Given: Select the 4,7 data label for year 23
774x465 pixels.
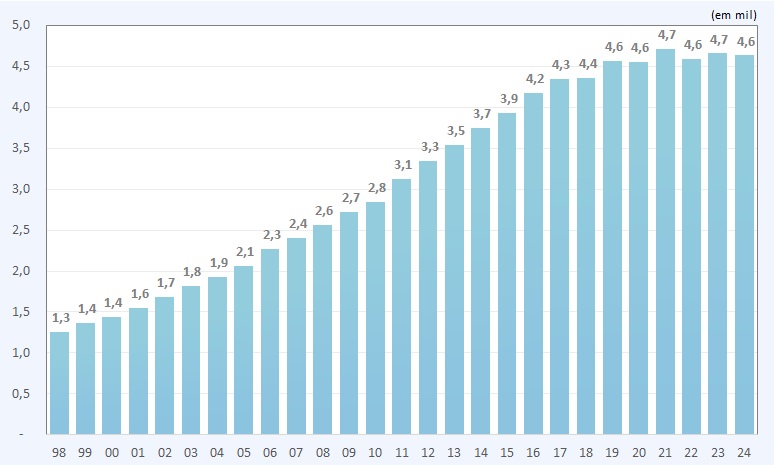Looking at the screenshot, I should [x=719, y=40].
